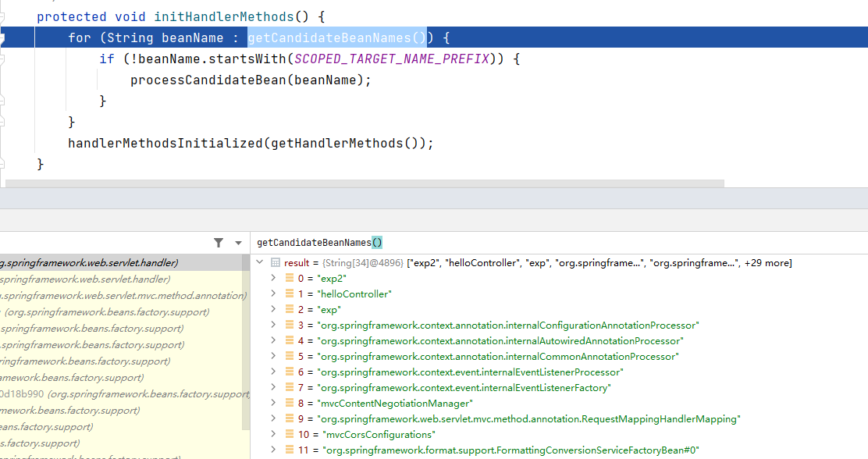Click the frames filter funnel icon
This screenshot has width=868, height=459.
[x=219, y=243]
